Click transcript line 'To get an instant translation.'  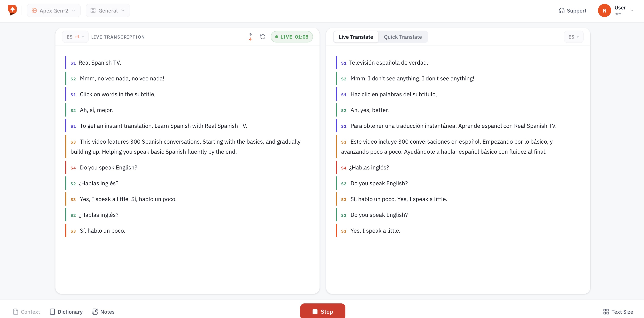click(116, 126)
